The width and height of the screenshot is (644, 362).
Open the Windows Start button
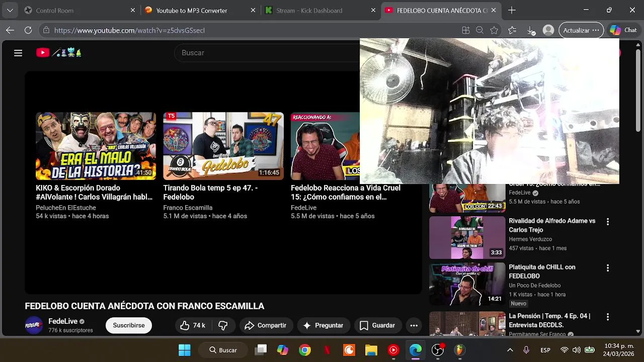pyautogui.click(x=185, y=350)
